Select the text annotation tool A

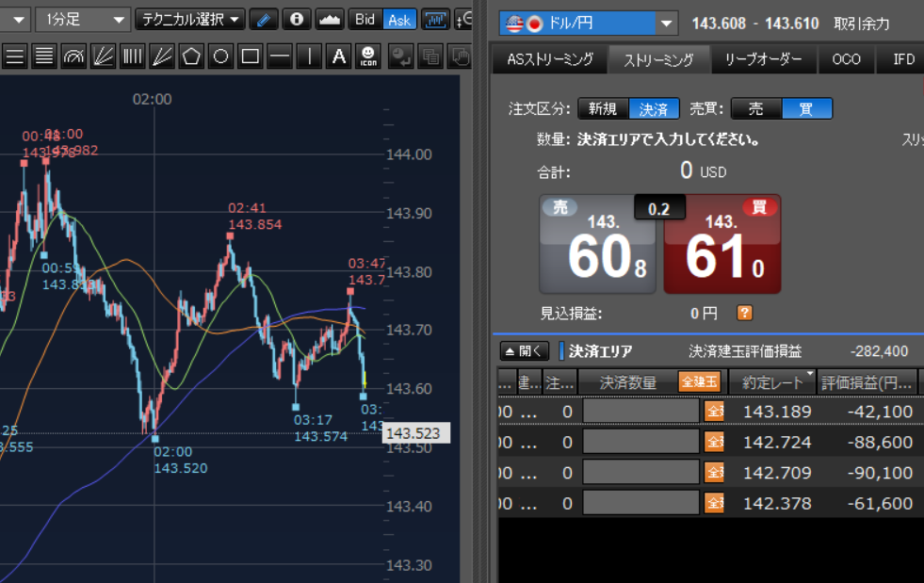(339, 57)
